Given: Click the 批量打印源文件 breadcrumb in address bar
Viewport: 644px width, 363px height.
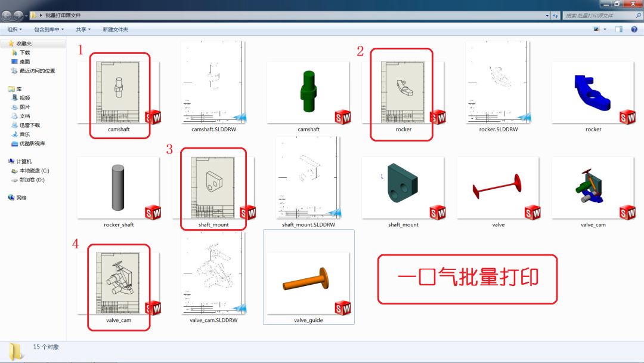Looking at the screenshot, I should click(63, 16).
